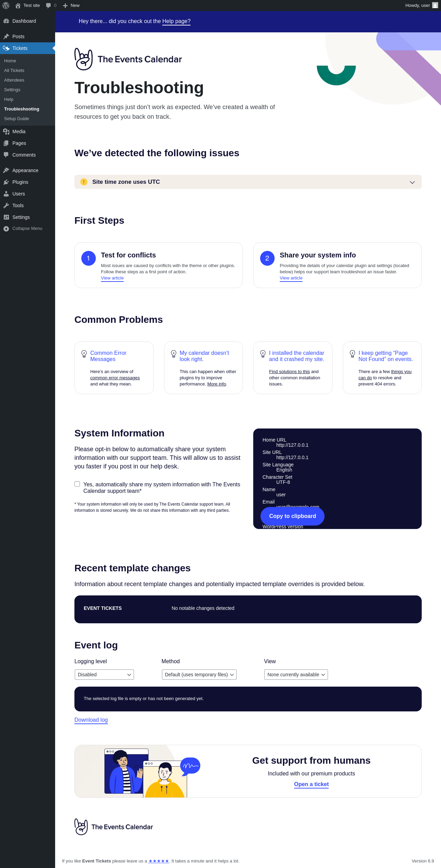Click the Tickets menu icon
The image size is (441, 868).
pyautogui.click(x=6, y=48)
